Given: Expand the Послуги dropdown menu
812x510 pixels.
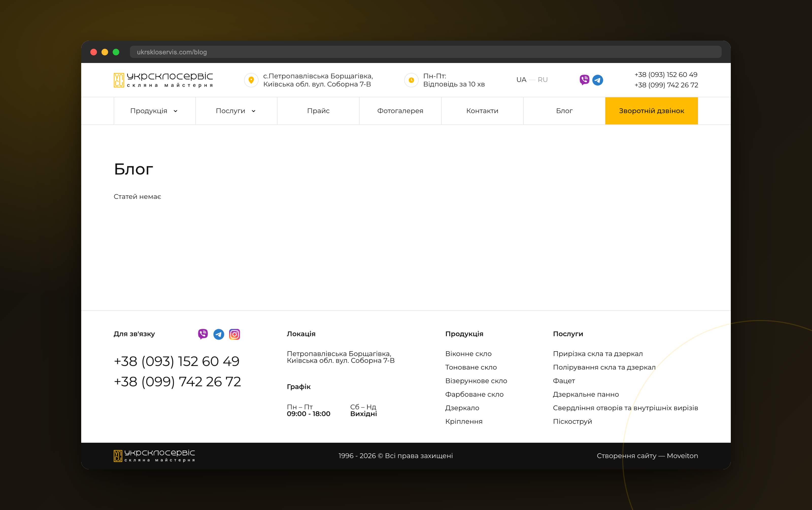Looking at the screenshot, I should [x=236, y=111].
